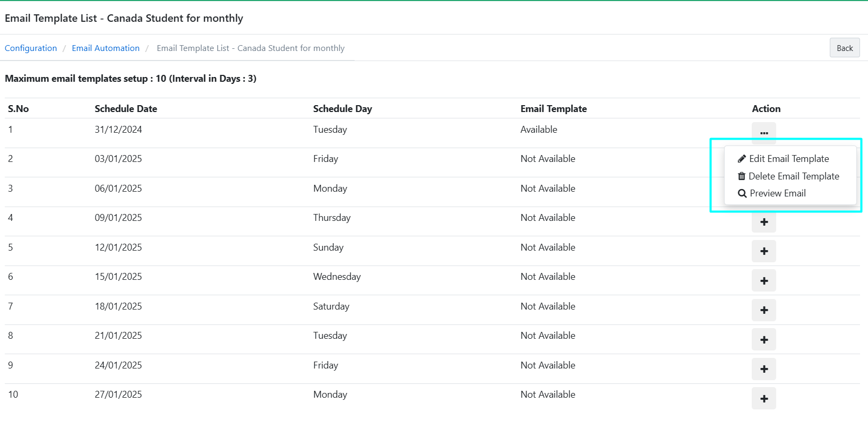Open the ellipsis action menu for row 1
This screenshot has width=868, height=437.
tap(763, 133)
